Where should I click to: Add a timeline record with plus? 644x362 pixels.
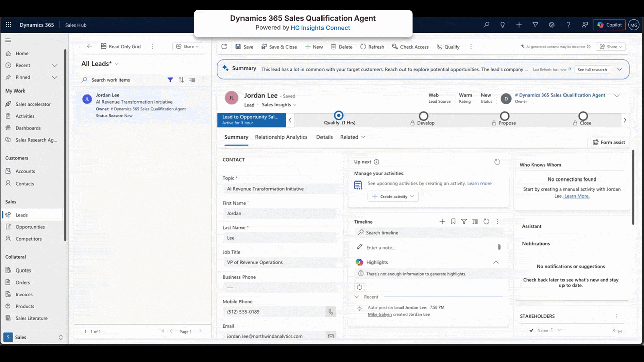pos(442,221)
